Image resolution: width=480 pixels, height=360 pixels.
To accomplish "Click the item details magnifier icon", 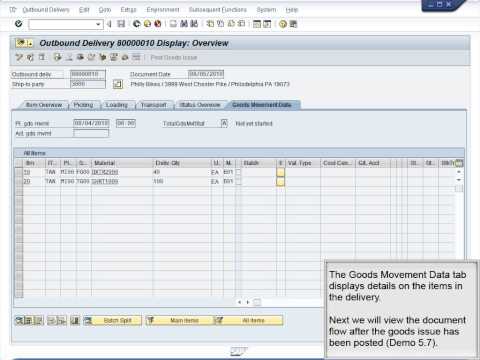I will click(x=19, y=320).
